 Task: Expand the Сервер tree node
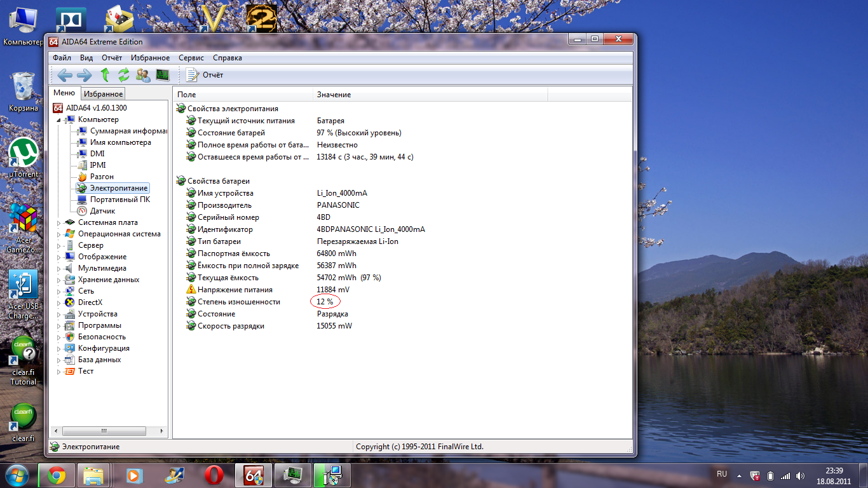coord(59,246)
